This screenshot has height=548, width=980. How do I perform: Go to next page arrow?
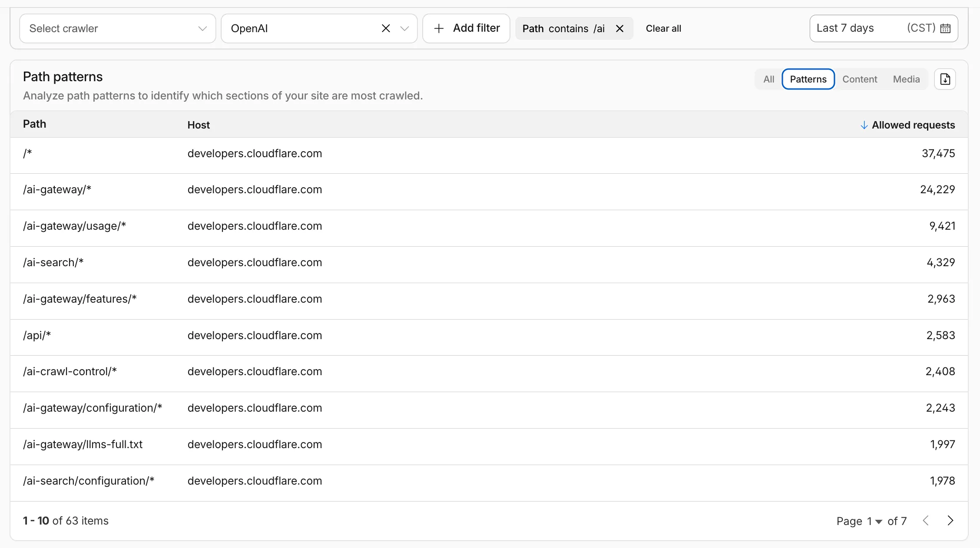[950, 521]
